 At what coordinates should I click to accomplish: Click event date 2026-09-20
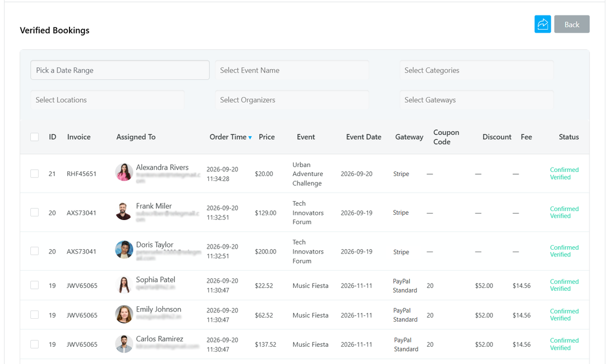point(357,174)
